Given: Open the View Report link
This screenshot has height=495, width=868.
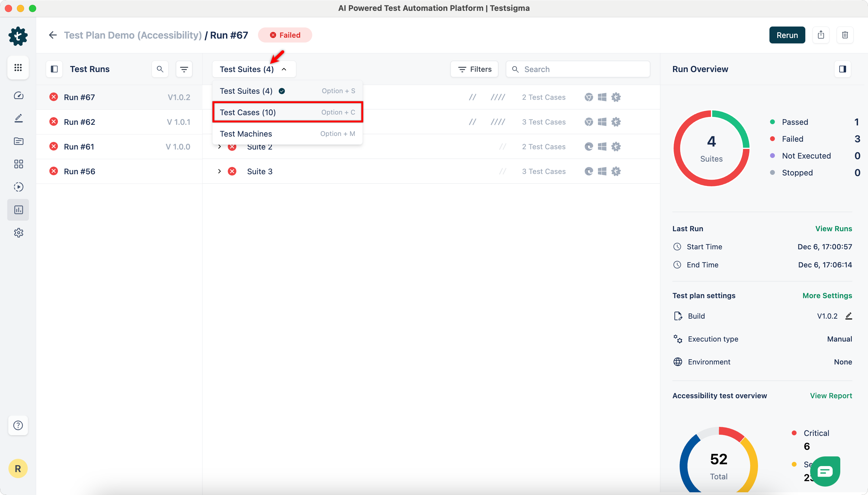Looking at the screenshot, I should pyautogui.click(x=831, y=396).
